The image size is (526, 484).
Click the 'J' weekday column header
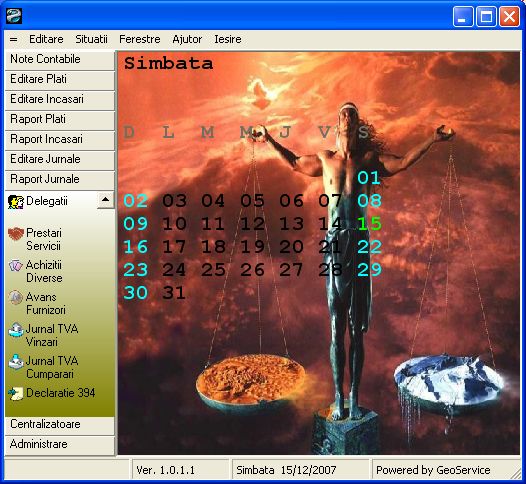285,132
